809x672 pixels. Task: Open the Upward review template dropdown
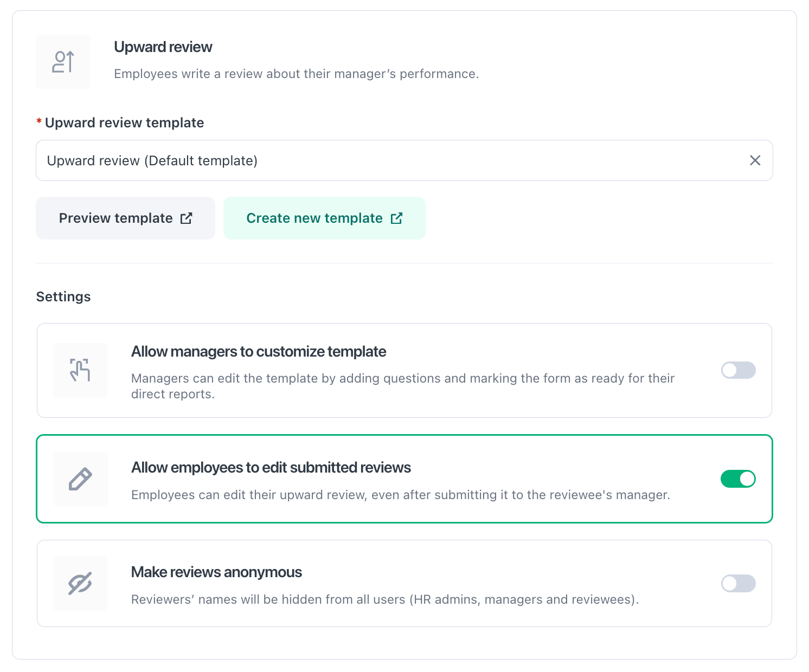point(380,160)
